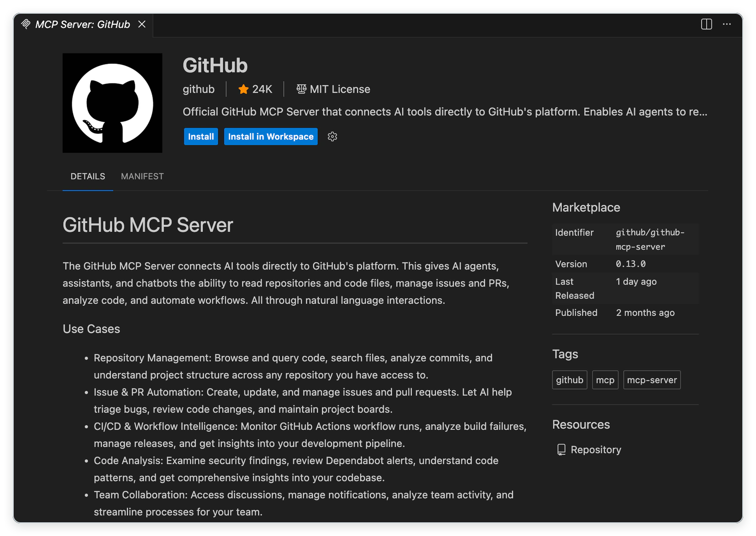Click the Repository Management bullet text

click(x=293, y=366)
